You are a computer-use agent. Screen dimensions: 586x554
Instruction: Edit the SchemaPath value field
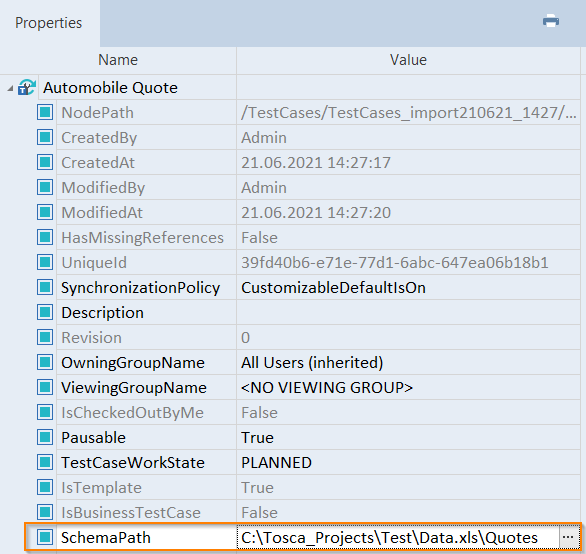398,537
